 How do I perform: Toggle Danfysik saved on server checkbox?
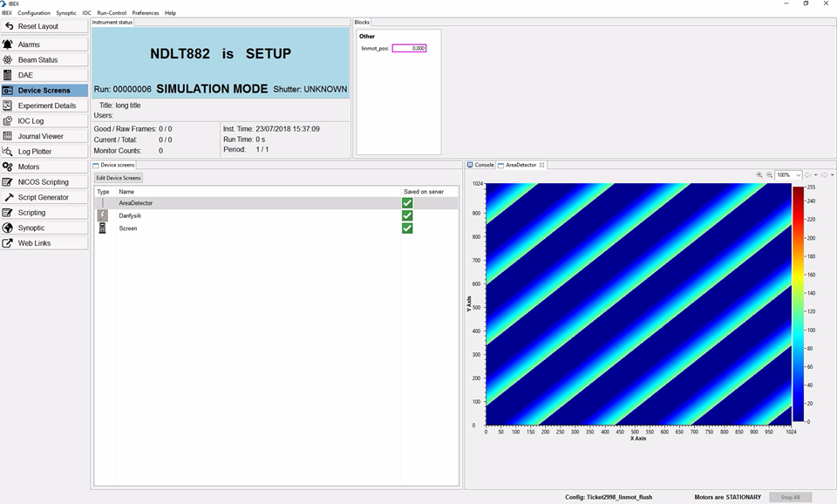pyautogui.click(x=407, y=215)
